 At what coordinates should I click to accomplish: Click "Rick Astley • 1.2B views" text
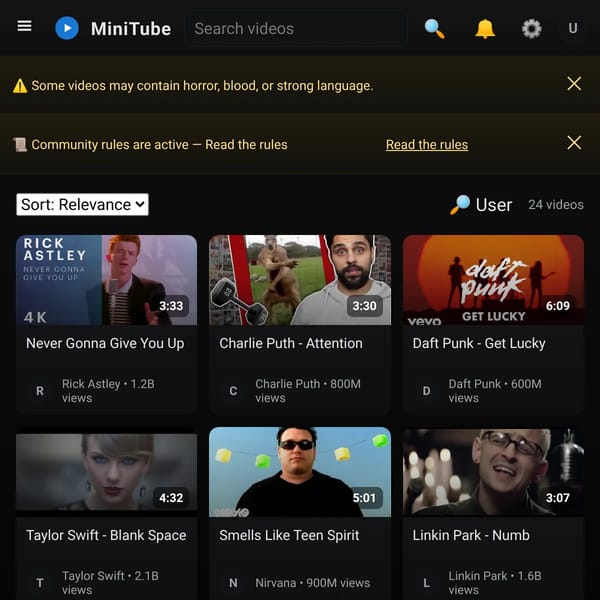point(108,391)
